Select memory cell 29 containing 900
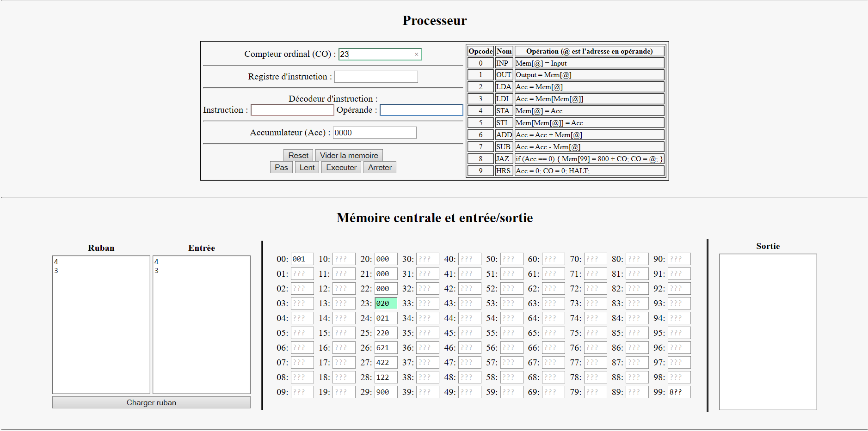Screen dimensions: 868x431 tap(386, 392)
